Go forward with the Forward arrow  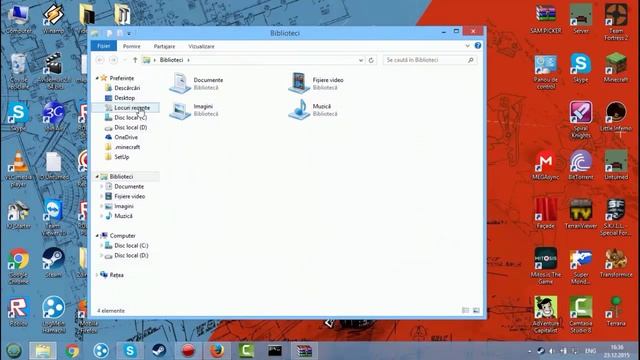click(x=113, y=60)
